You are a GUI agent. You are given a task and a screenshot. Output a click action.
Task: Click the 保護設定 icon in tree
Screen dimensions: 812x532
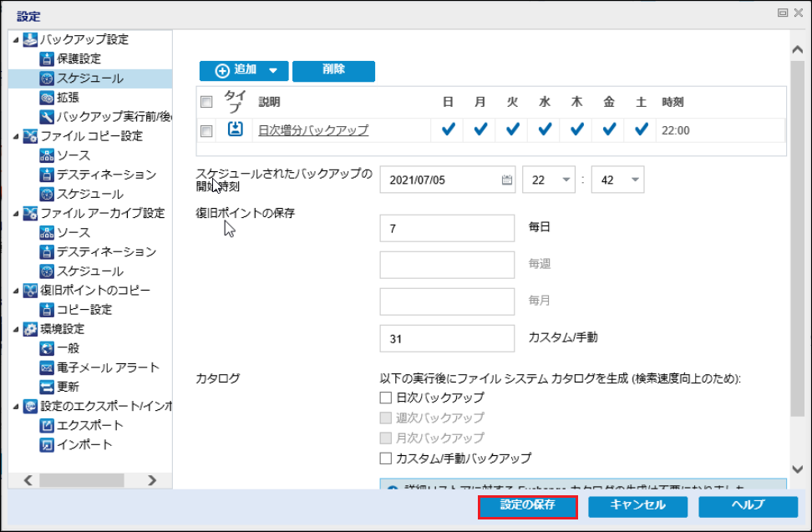pyautogui.click(x=47, y=59)
